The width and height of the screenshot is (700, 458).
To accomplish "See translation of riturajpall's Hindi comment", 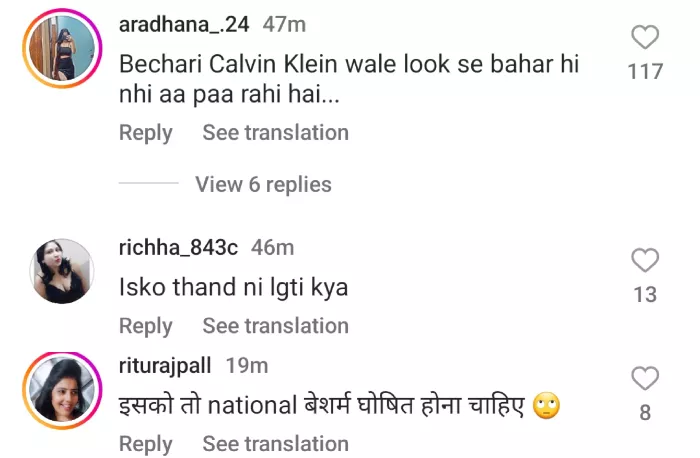I will pyautogui.click(x=275, y=443).
